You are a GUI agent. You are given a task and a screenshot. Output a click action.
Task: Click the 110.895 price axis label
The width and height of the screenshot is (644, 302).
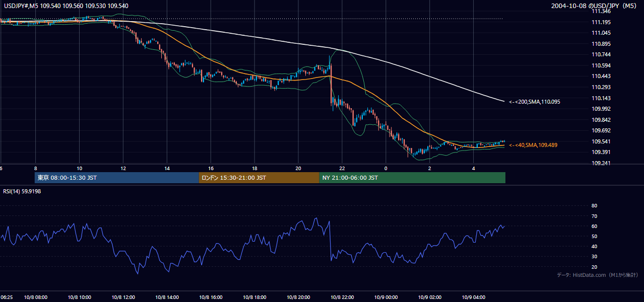click(x=601, y=44)
